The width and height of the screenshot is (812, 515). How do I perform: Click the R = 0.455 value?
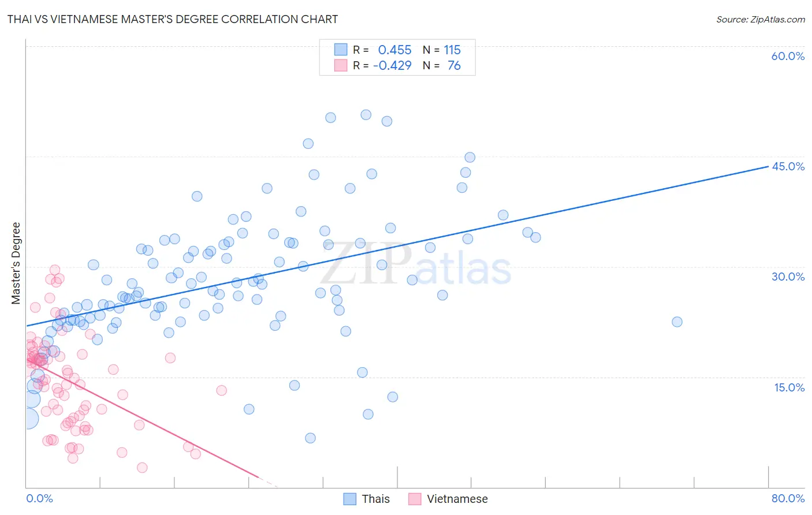click(382, 50)
